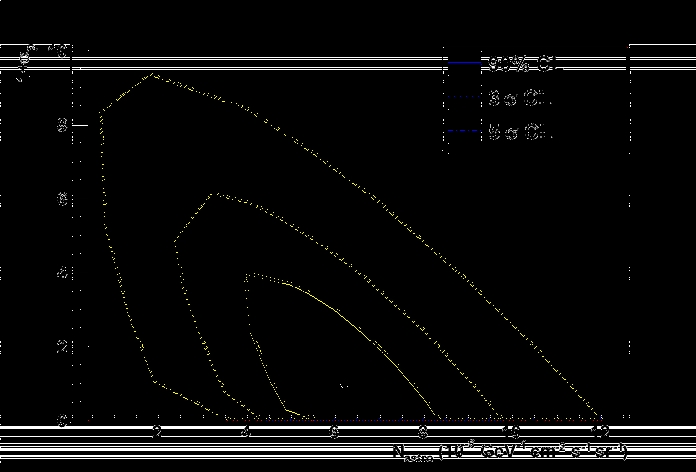
Task: Click the best-fit marker inside innermost contour
Action: [343, 385]
